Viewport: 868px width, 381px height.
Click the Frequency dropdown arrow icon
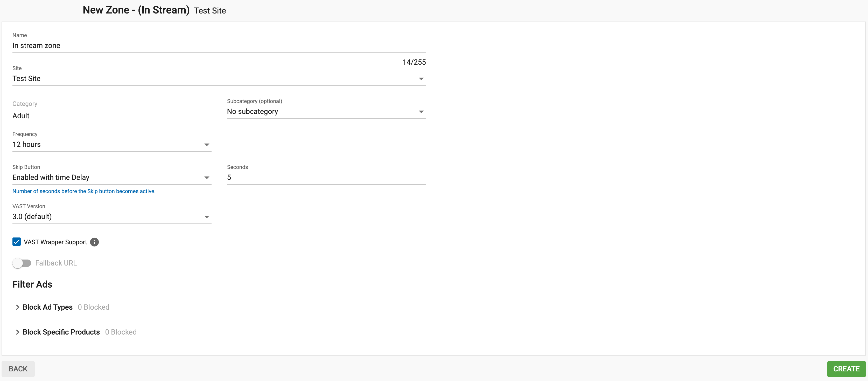point(207,145)
